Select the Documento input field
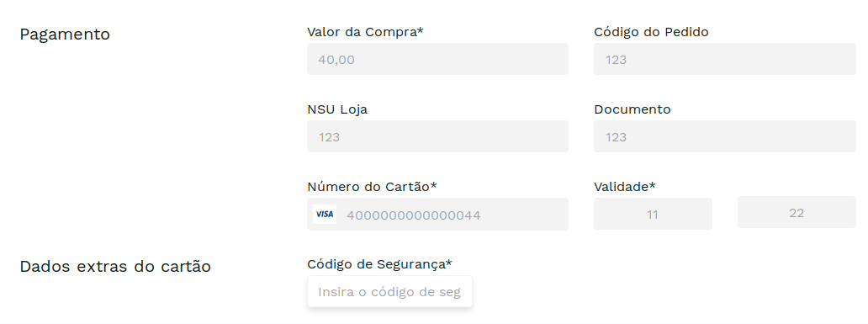868x324 pixels. click(725, 136)
